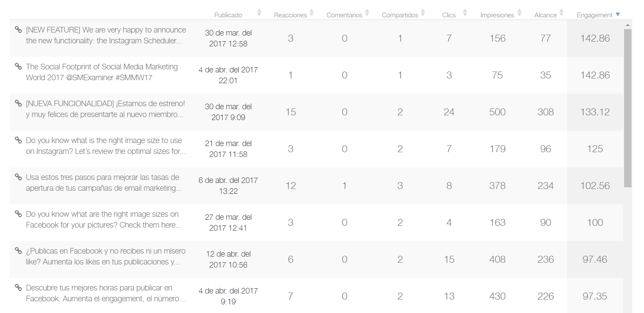Open link icon of NEW FEATURE post
The height and width of the screenshot is (313, 644).
18,29
